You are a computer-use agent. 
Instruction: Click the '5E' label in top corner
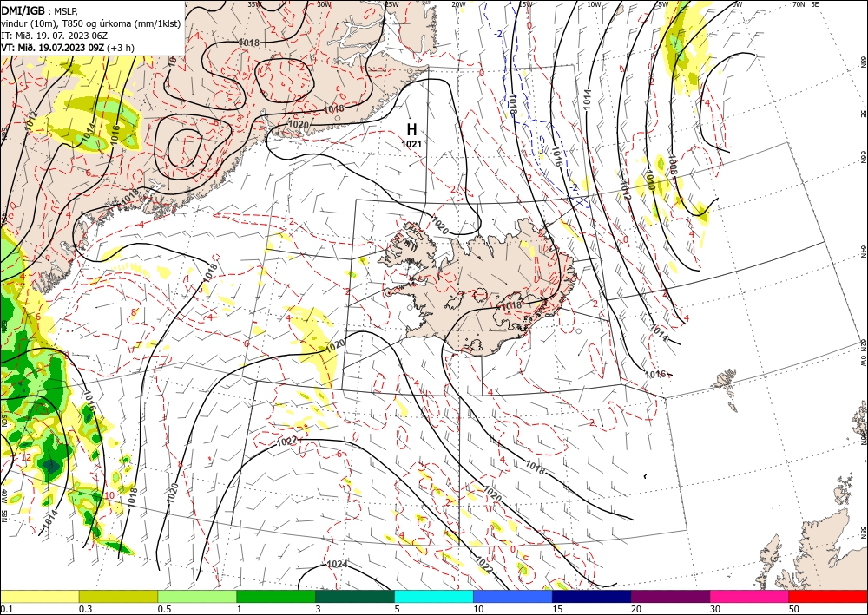pos(815,4)
